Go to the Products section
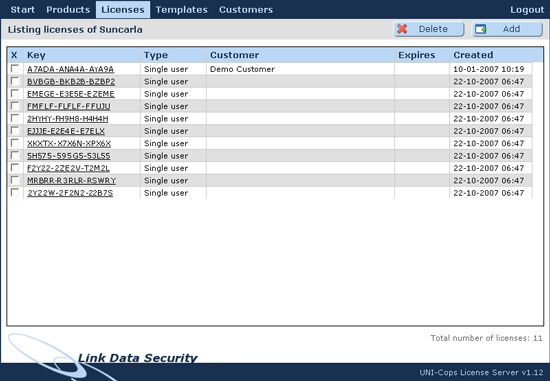Image resolution: width=550 pixels, height=381 pixels. pos(68,9)
